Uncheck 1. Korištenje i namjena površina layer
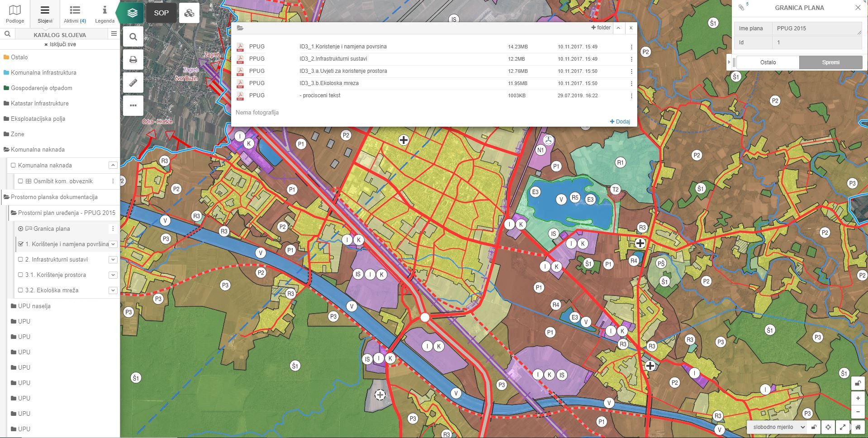Viewport: 868px width, 438px height. click(x=20, y=244)
